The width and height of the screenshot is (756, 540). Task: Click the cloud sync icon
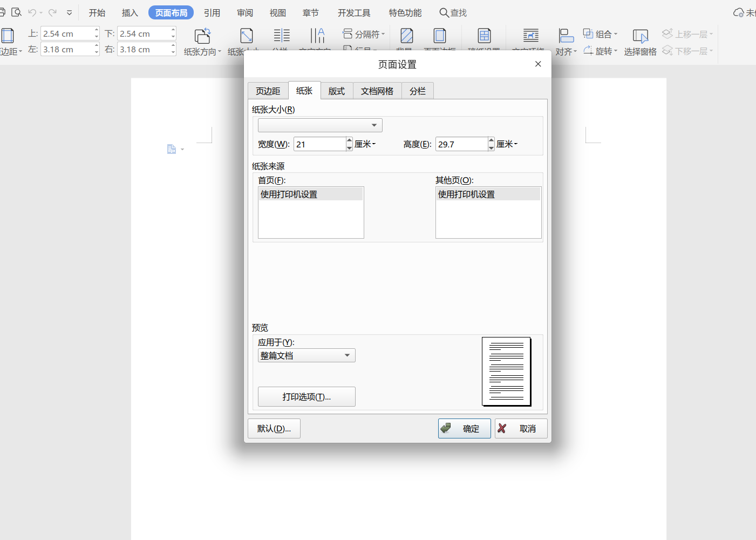click(739, 12)
